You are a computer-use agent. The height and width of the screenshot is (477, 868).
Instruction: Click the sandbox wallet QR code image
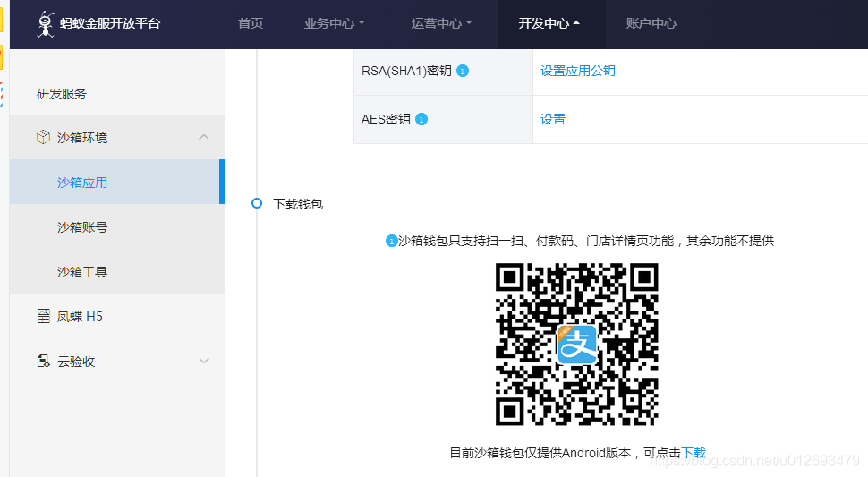click(577, 345)
